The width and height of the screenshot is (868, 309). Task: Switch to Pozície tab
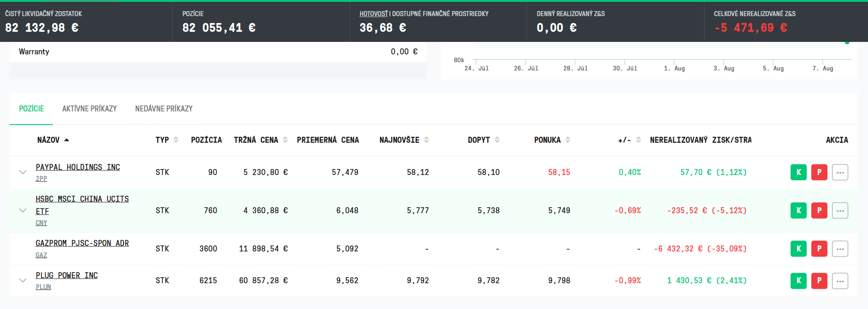pyautogui.click(x=31, y=109)
